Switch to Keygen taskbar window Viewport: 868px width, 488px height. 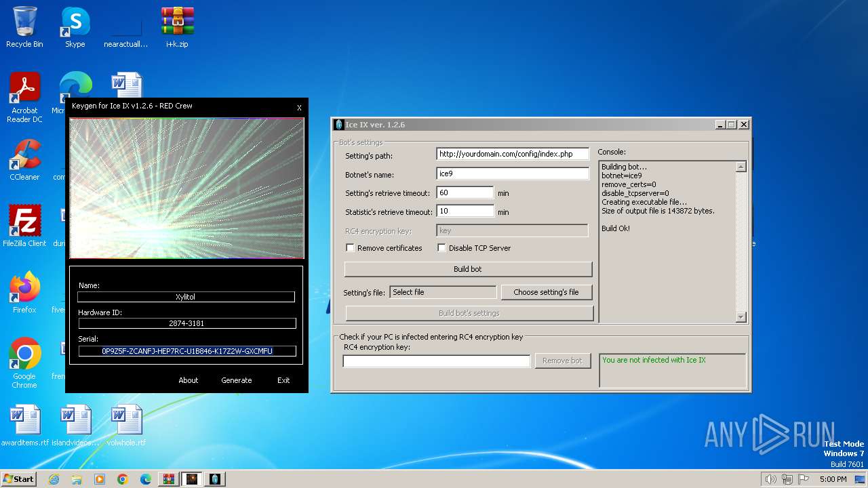click(x=192, y=479)
